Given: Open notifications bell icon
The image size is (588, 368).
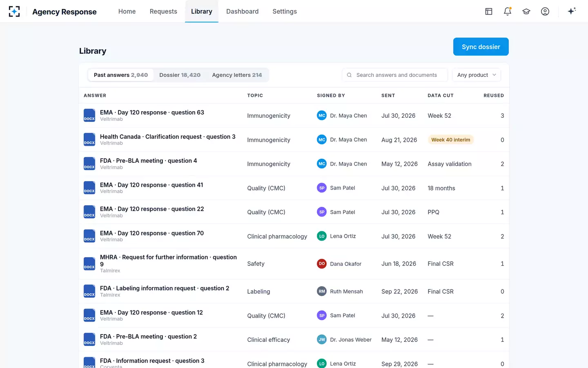Looking at the screenshot, I should tap(508, 11).
